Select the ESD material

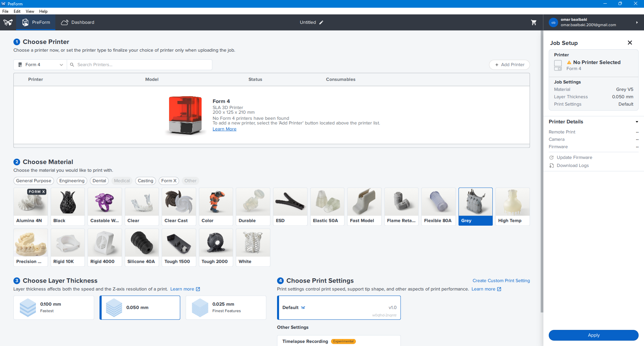[290, 207]
